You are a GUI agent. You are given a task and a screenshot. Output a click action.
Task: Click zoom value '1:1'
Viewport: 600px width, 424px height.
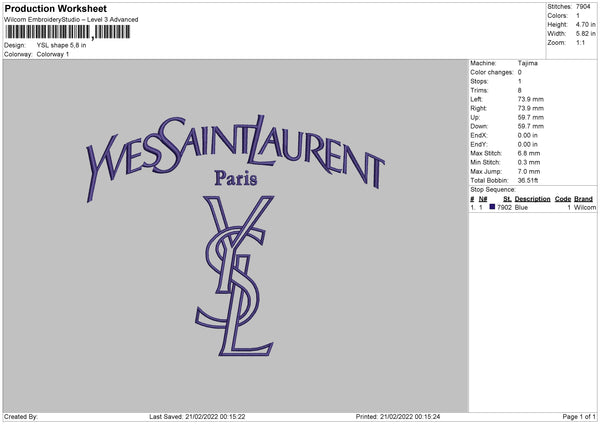[580, 43]
